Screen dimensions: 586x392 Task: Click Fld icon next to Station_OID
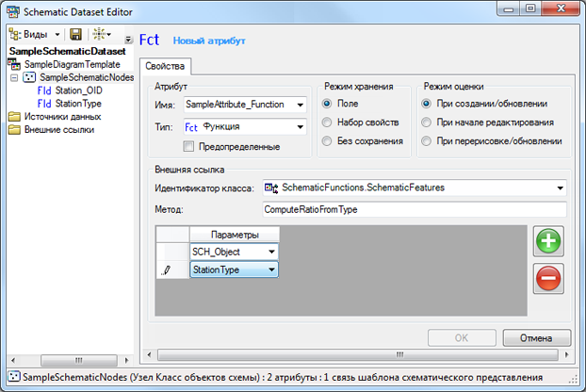pos(44,90)
